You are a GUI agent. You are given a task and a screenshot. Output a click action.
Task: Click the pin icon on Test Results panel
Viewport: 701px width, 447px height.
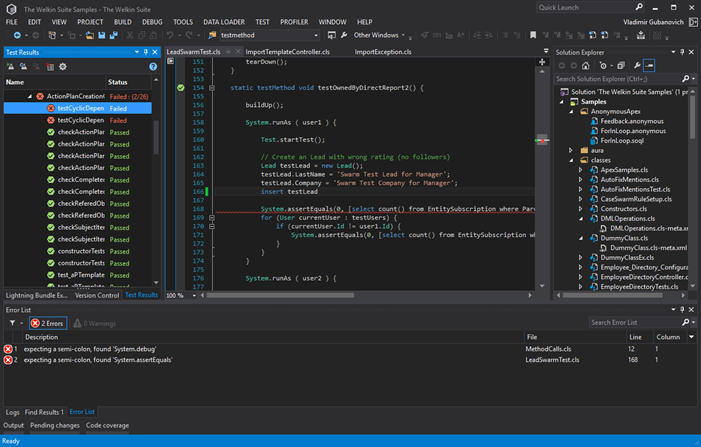click(146, 52)
